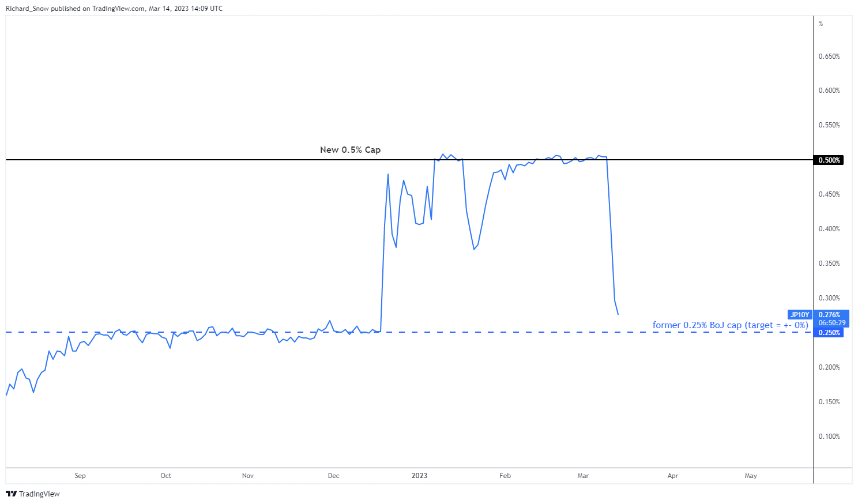858x504 pixels.
Task: Click the Nov label on time axis
Action: (x=248, y=476)
